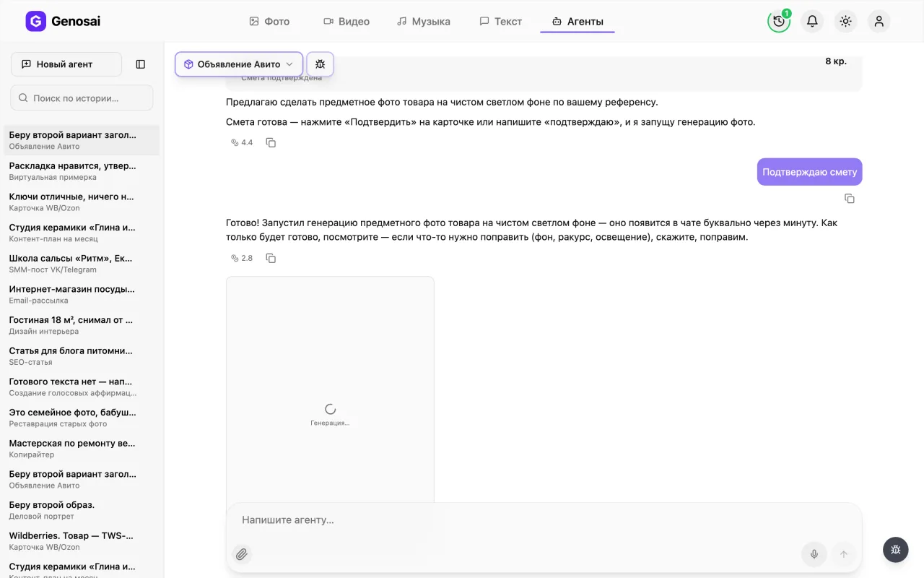924x578 pixels.
Task: Open the floating debug bug button
Action: point(896,550)
